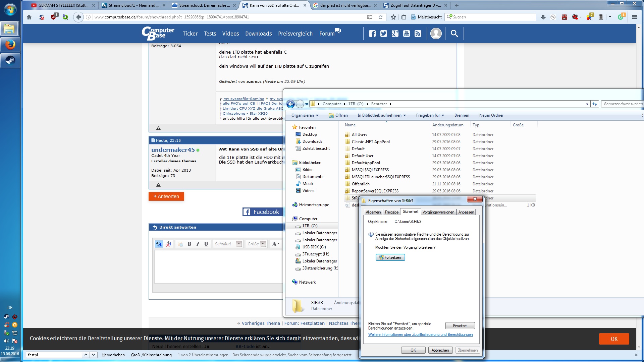644x362 pixels.
Task: Open the site search magnifier
Action: click(x=454, y=34)
